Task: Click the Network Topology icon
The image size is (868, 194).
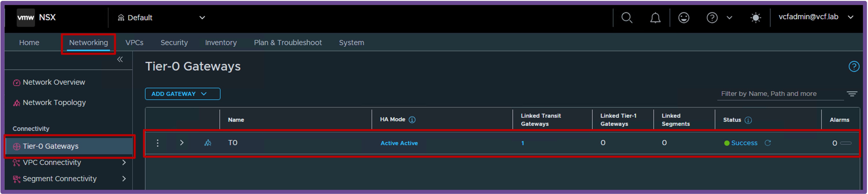Action: 17,103
